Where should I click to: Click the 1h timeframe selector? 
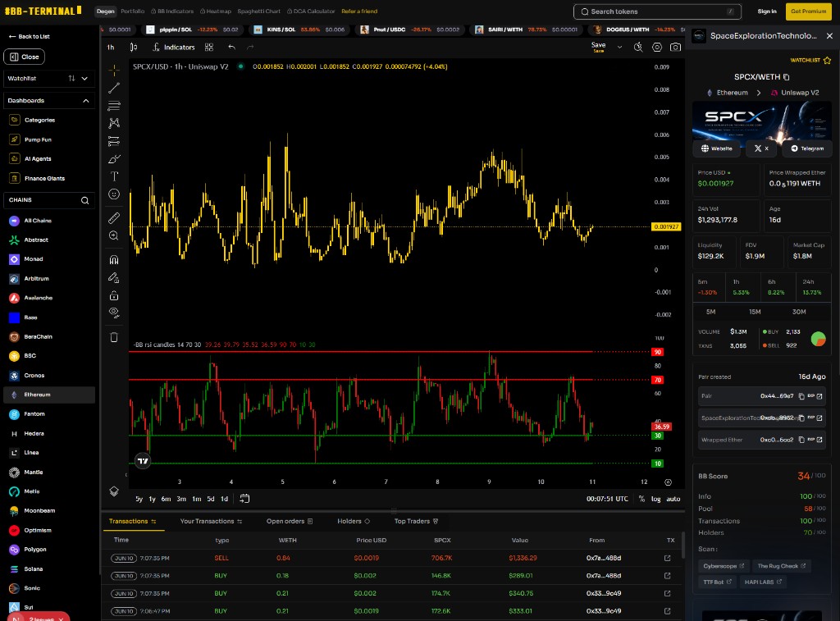(111, 47)
